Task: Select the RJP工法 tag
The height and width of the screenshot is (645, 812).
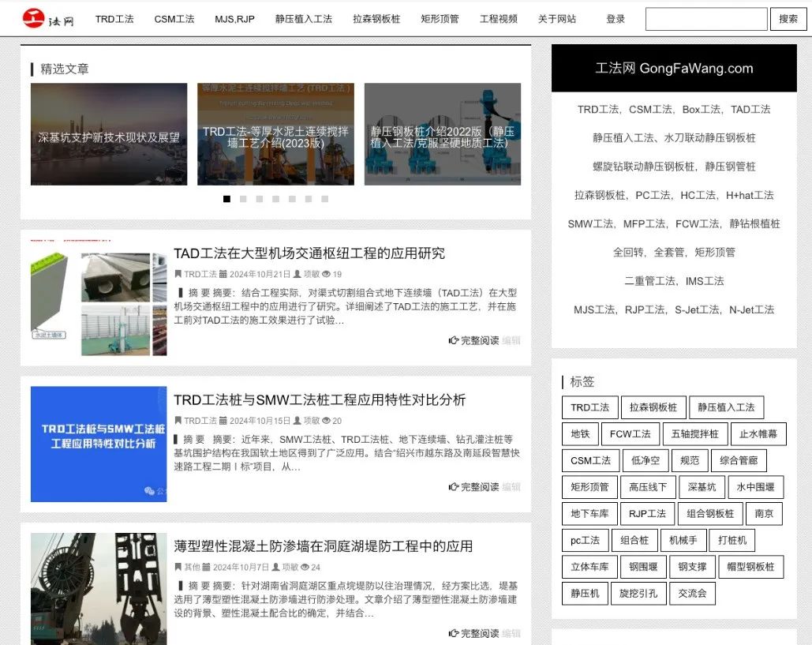Action: click(x=647, y=514)
